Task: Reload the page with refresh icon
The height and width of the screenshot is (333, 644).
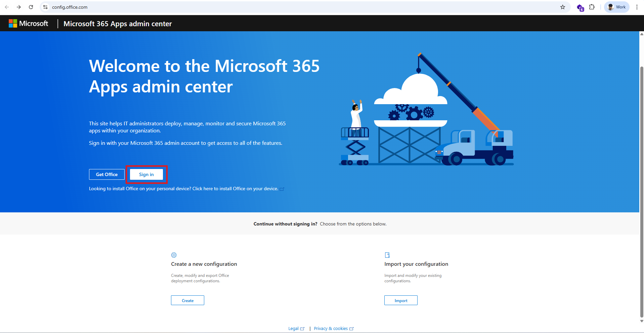Action: 31,7
